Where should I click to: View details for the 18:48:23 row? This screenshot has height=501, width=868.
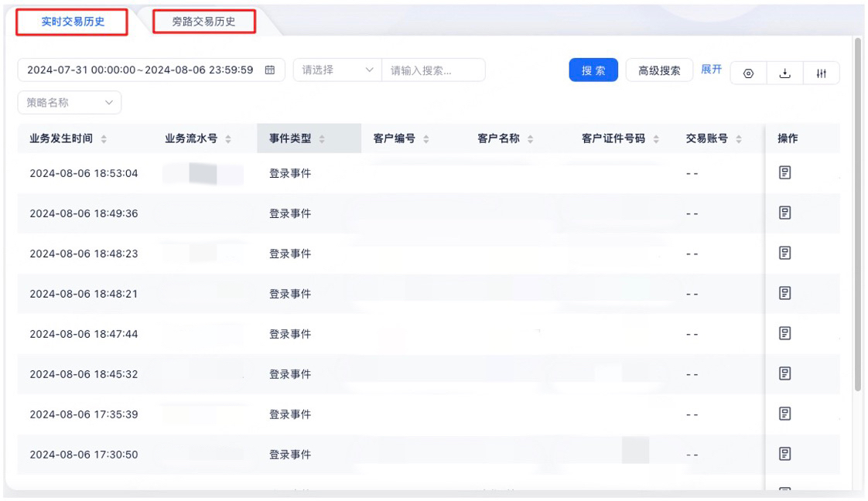(x=784, y=253)
